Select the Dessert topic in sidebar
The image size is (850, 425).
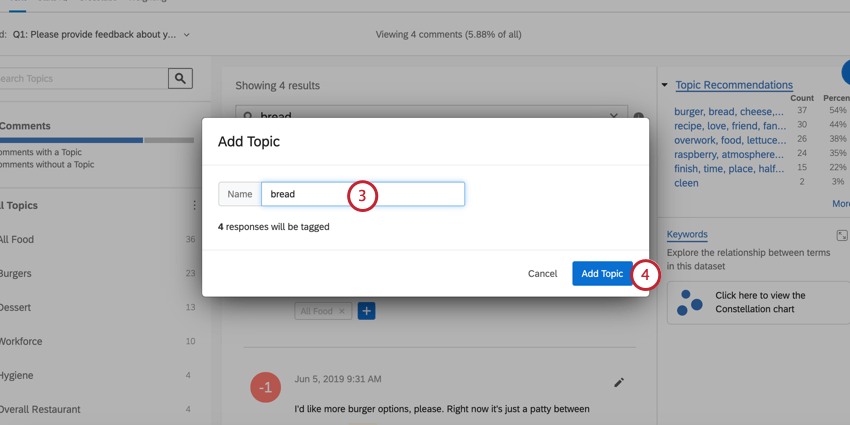(15, 307)
